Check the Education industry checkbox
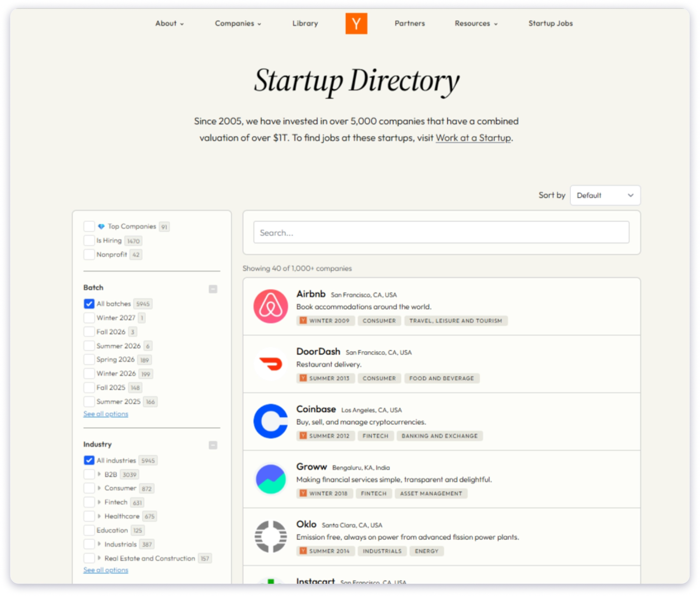 [89, 530]
